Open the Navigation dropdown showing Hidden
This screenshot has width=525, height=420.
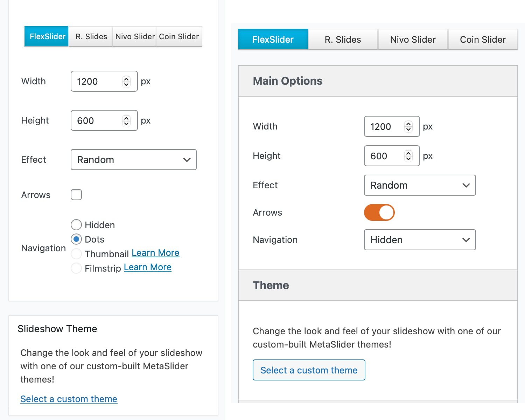[x=420, y=240]
